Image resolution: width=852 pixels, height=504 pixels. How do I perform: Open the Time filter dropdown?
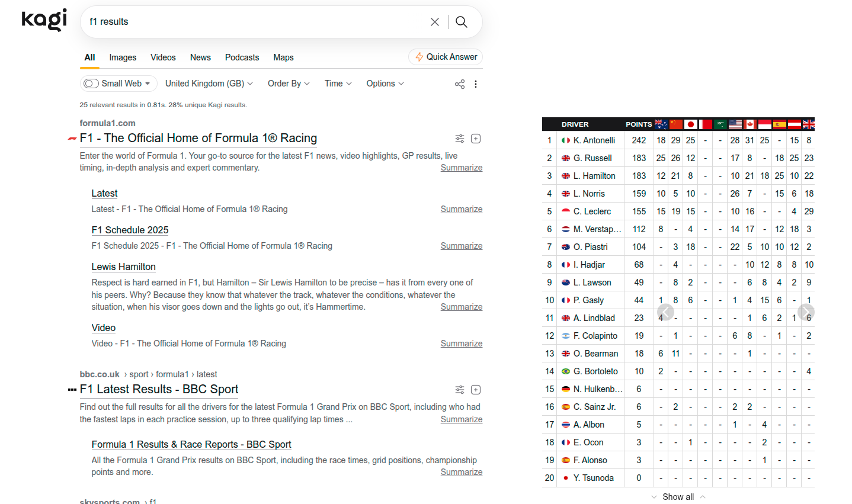point(338,84)
